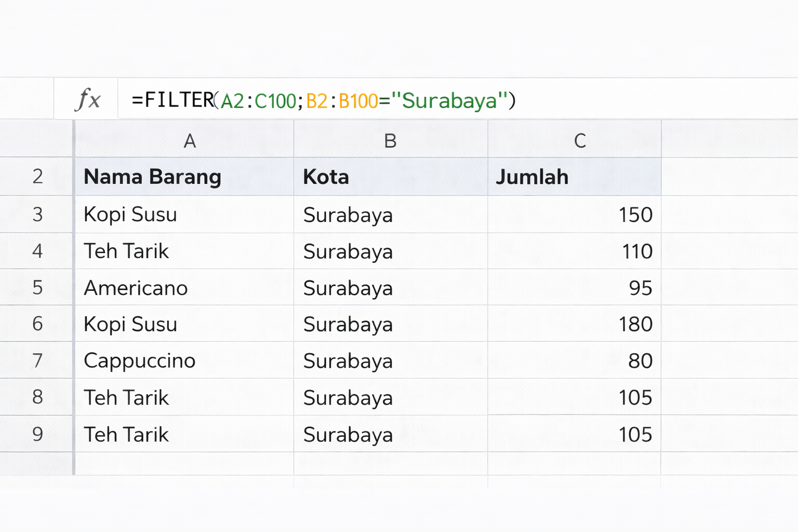The image size is (798, 532).
Task: Select column B header
Action: 390,141
